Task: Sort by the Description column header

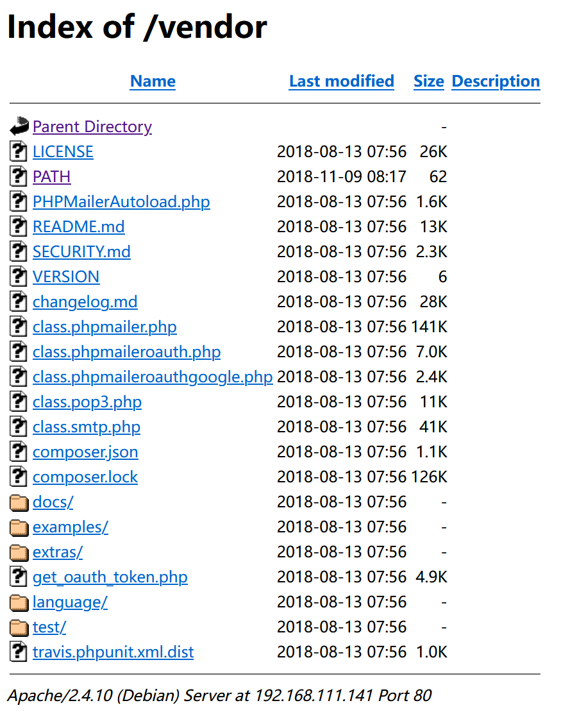Action: pos(496,81)
